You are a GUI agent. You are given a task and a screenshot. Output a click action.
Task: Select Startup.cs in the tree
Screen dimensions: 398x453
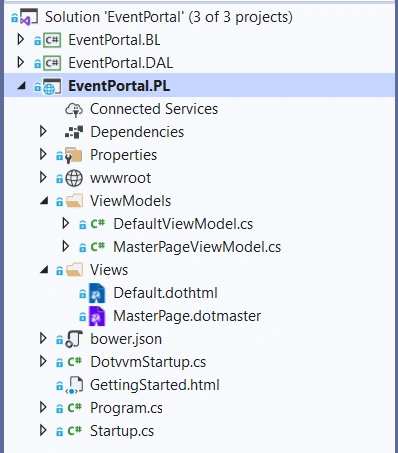click(122, 431)
